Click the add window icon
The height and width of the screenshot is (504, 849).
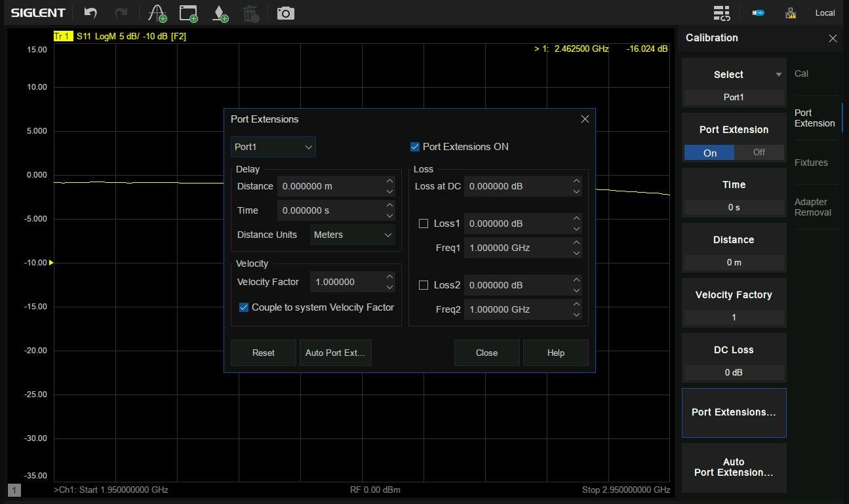point(189,12)
